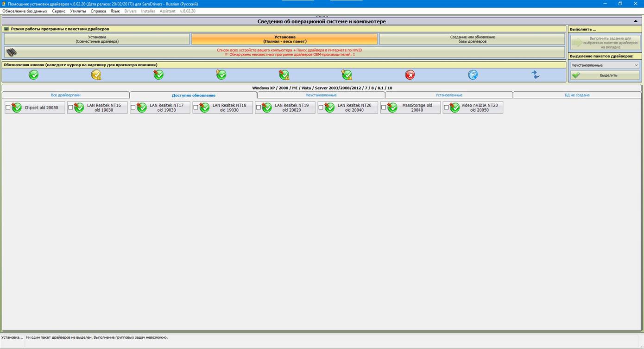Collapse the system information panel arrow

pyautogui.click(x=636, y=21)
